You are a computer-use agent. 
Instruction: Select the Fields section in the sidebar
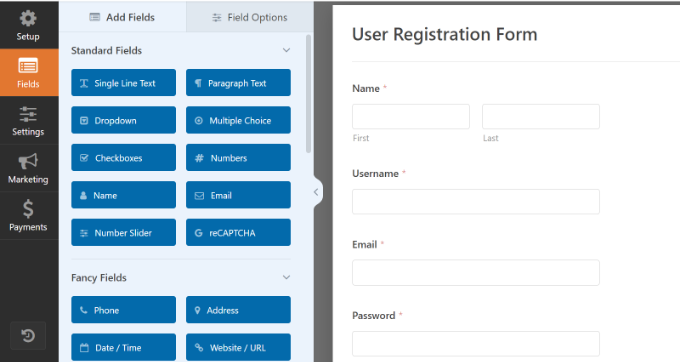point(29,72)
